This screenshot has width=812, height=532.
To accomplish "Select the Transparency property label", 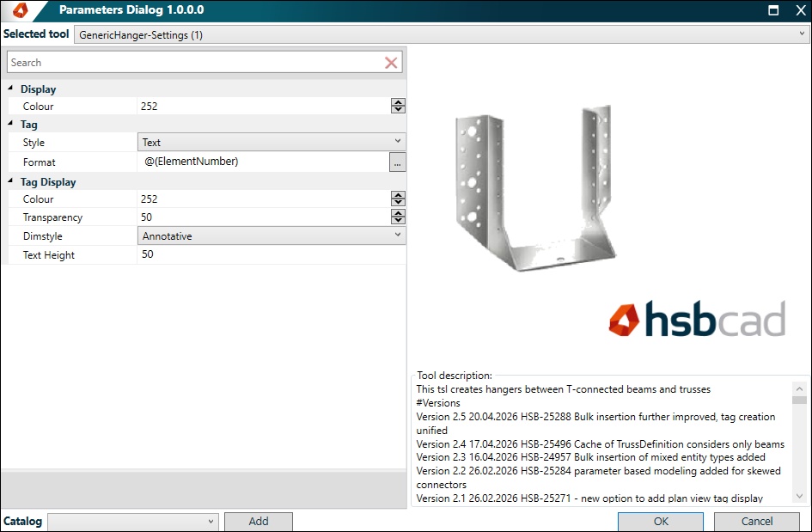I will click(52, 217).
